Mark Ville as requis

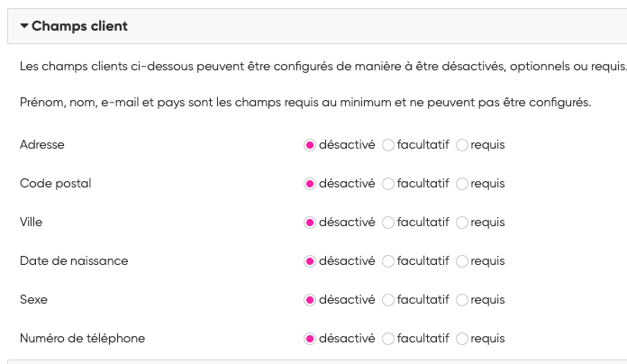tap(462, 223)
